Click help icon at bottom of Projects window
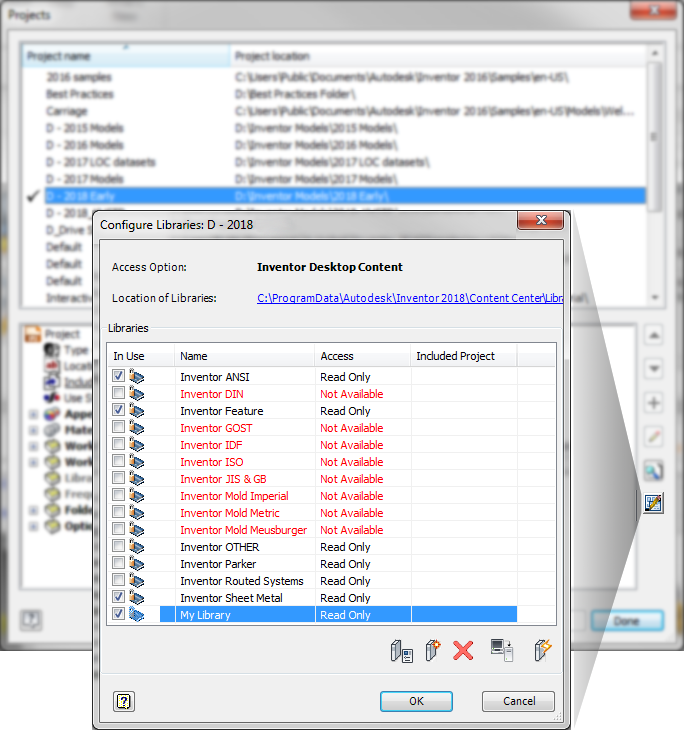This screenshot has width=684, height=743. [31, 619]
